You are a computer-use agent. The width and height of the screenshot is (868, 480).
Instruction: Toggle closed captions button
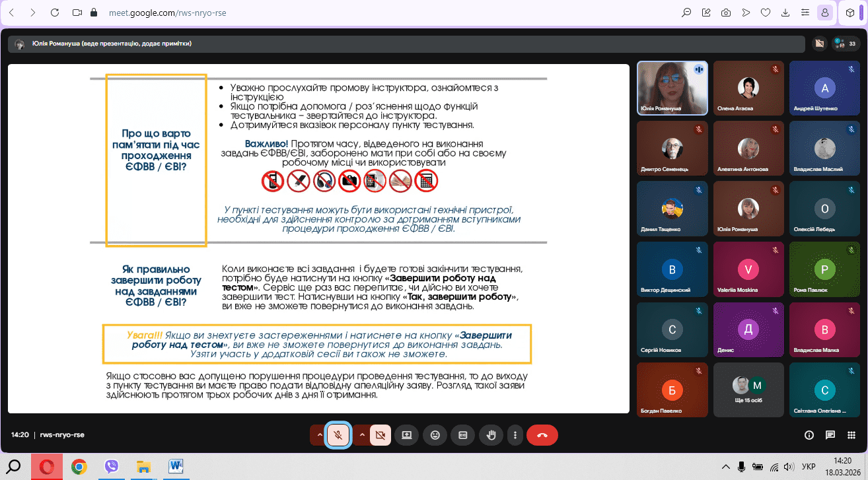point(462,435)
